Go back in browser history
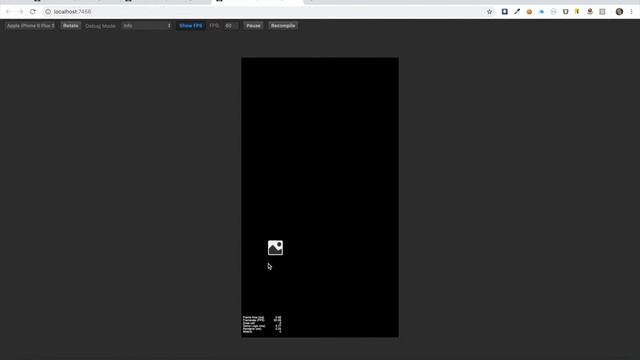 [8, 12]
